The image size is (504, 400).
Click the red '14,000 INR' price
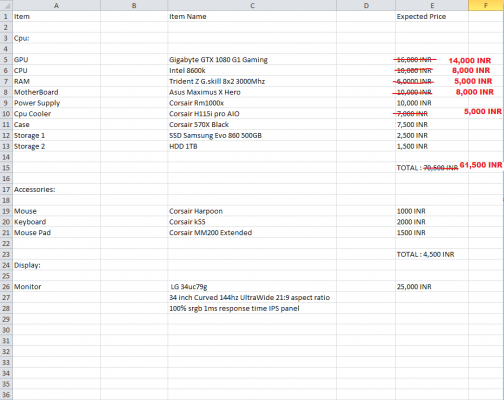tap(470, 61)
